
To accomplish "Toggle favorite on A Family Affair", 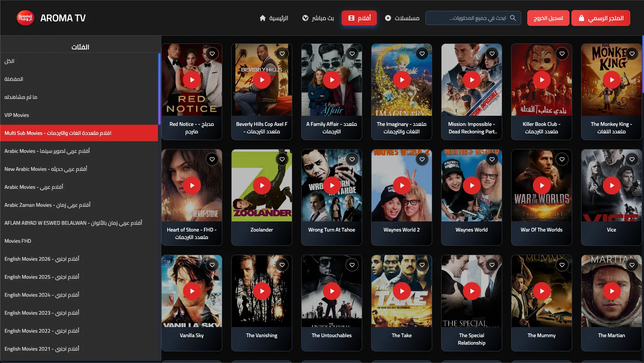I will [x=352, y=54].
